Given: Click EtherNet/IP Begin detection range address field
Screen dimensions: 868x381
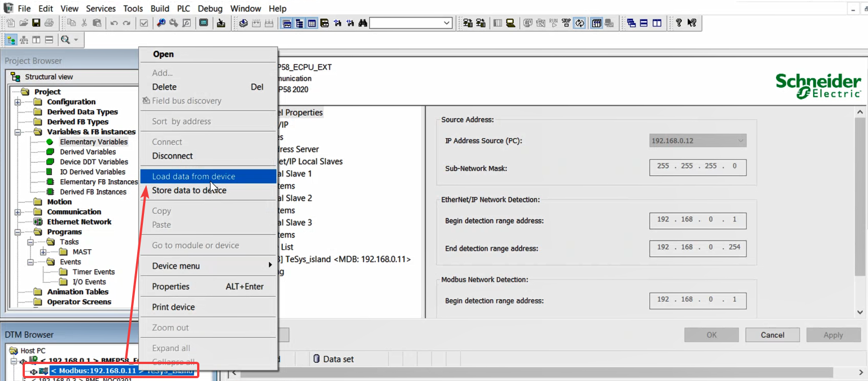Looking at the screenshot, I should point(698,220).
